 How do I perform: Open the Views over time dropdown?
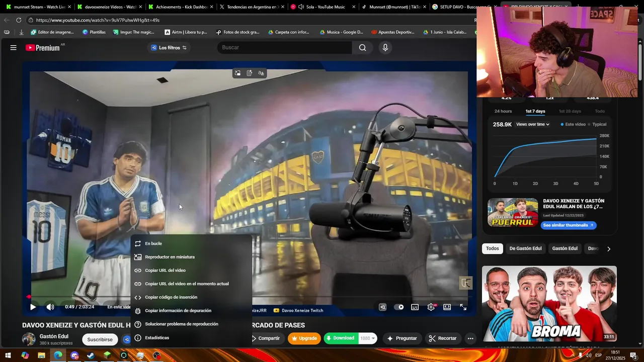[x=533, y=124]
